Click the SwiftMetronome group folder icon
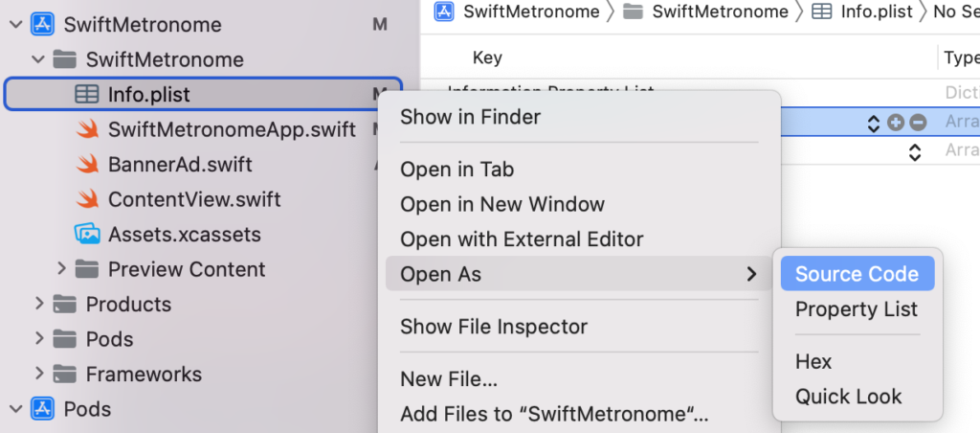Viewport: 980px width, 433px height. [64, 59]
